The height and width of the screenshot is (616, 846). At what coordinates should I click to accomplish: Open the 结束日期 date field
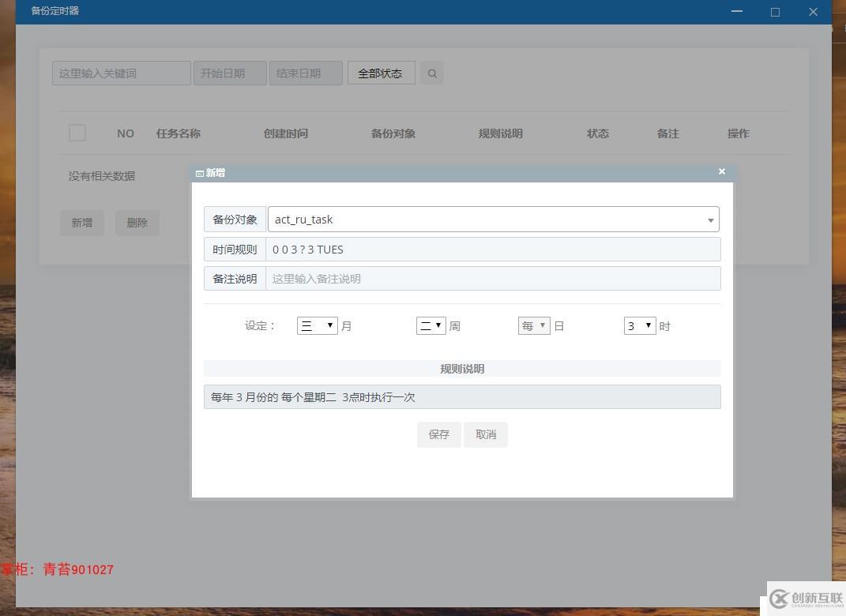[x=306, y=73]
